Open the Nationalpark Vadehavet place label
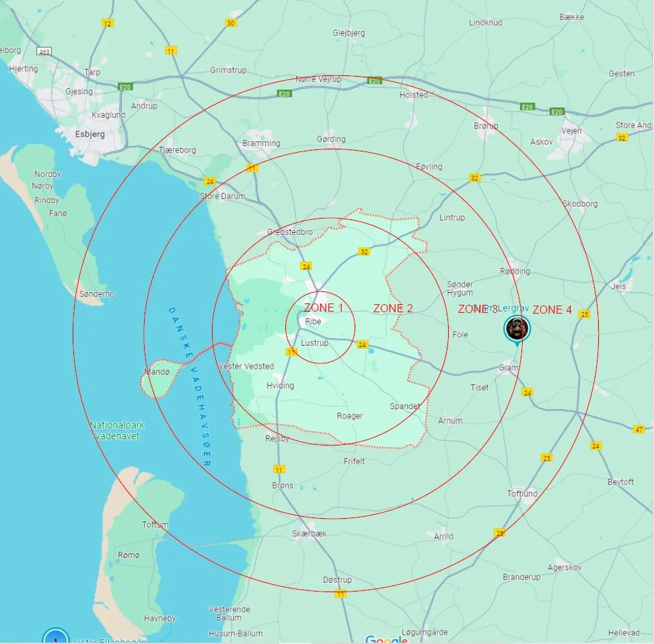Image resolution: width=654 pixels, height=644 pixels. pyautogui.click(x=116, y=431)
